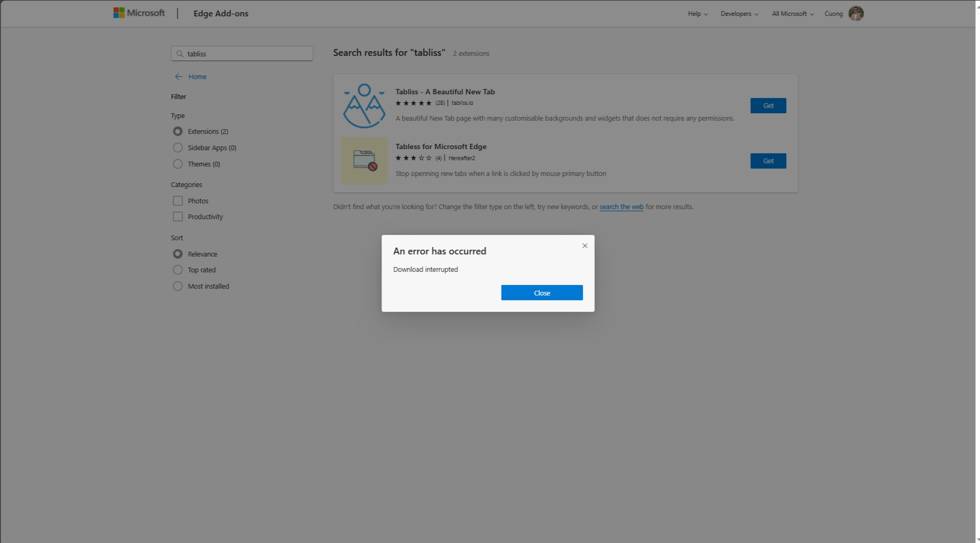
Task: Click the Cuong profile avatar
Action: [x=856, y=14]
